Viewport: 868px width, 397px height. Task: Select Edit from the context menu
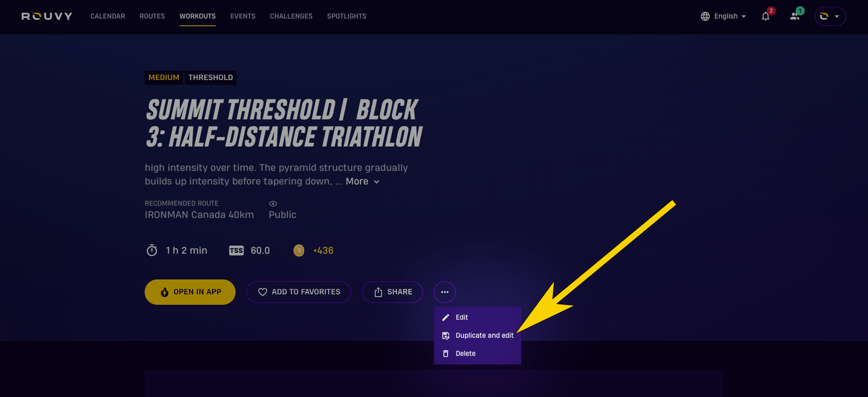[462, 317]
